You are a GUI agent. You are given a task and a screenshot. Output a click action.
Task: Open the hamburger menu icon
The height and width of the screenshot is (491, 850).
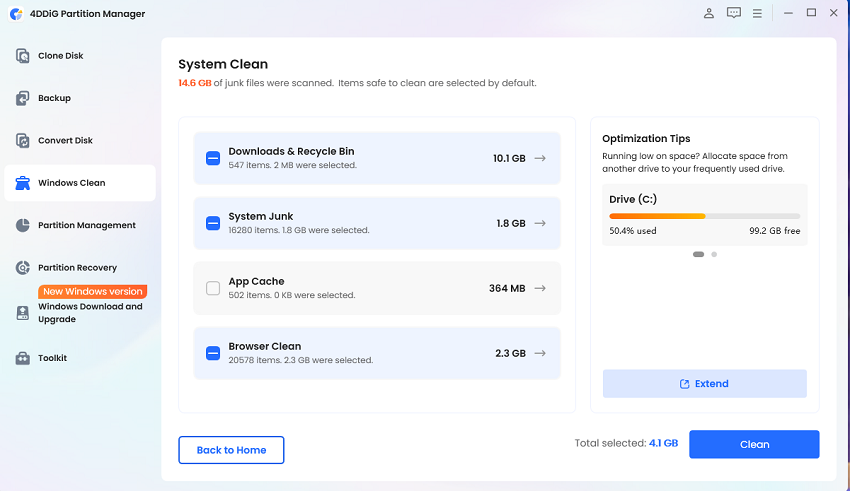pyautogui.click(x=757, y=13)
